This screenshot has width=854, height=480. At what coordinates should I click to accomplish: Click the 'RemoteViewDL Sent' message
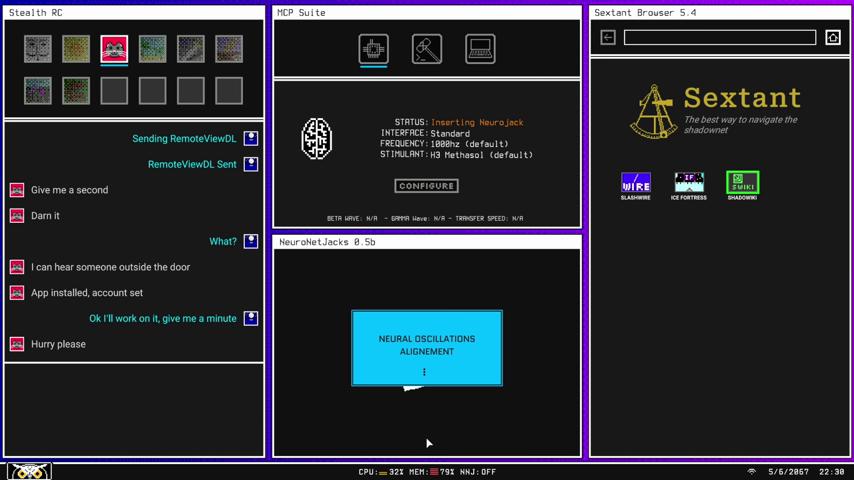tap(192, 164)
